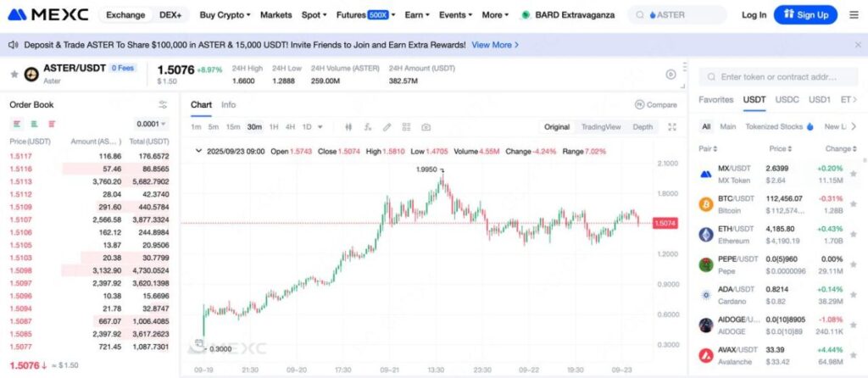The height and width of the screenshot is (378, 868).
Task: Expand more chart timeframe options arrow
Action: pyautogui.click(x=320, y=127)
